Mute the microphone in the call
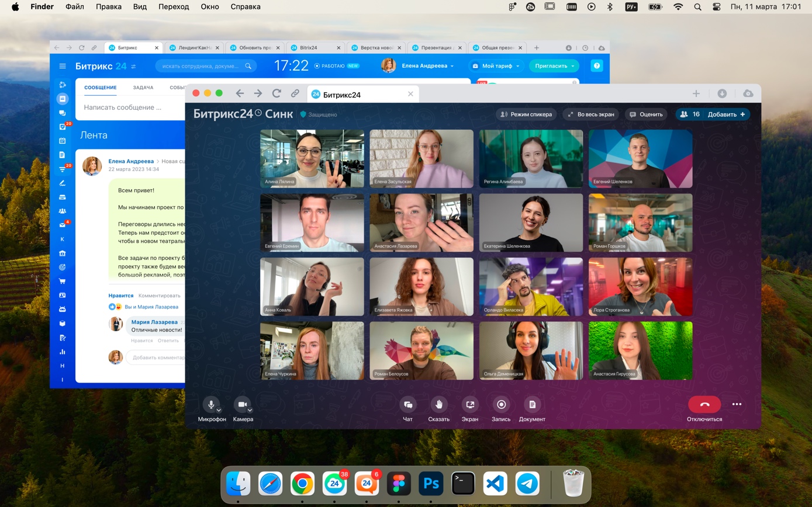Image resolution: width=812 pixels, height=507 pixels. [210, 404]
